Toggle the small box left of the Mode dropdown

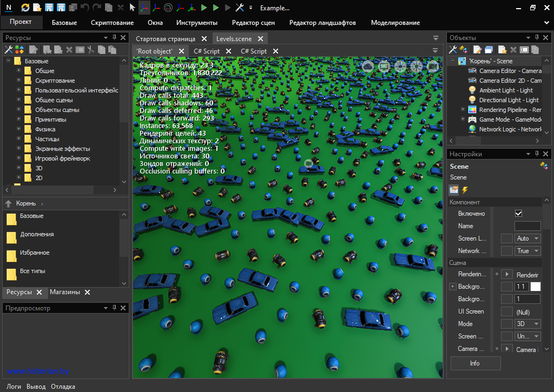506,324
